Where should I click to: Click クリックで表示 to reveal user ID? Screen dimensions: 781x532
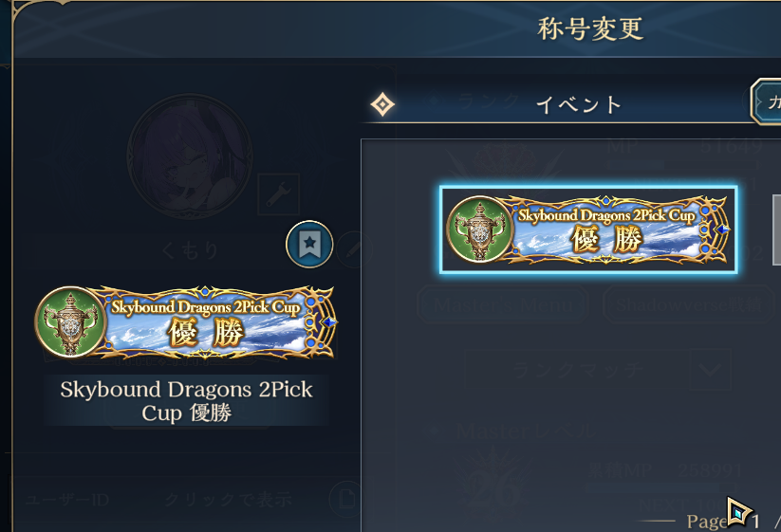click(228, 499)
